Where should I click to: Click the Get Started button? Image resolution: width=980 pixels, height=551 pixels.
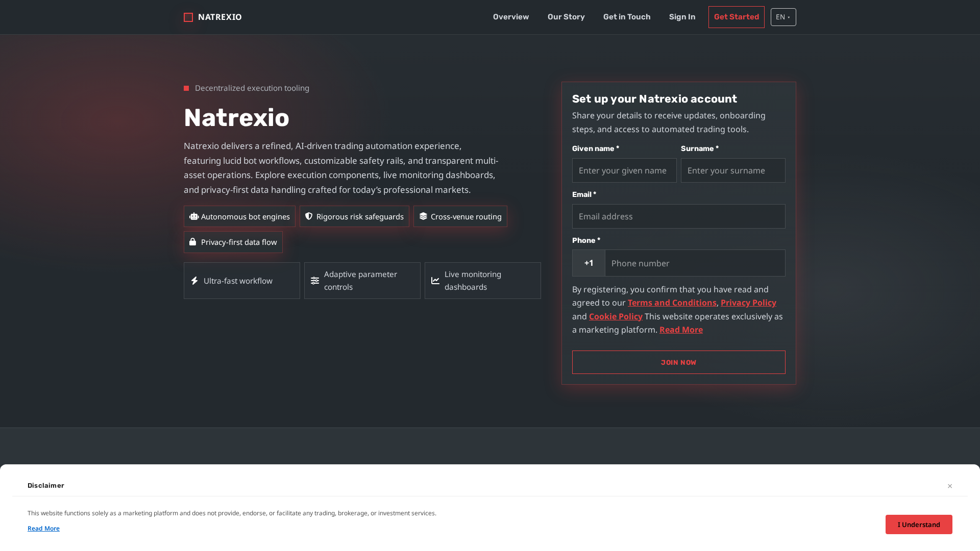tap(736, 17)
